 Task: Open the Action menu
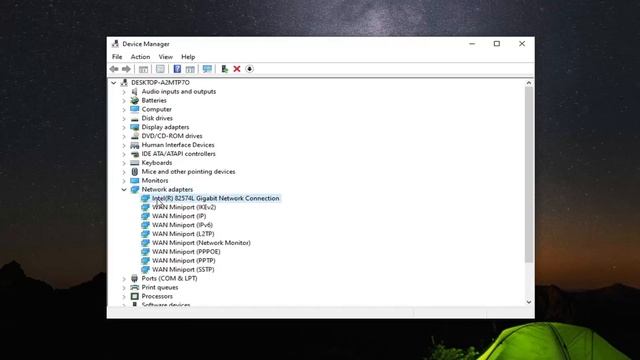(x=140, y=57)
